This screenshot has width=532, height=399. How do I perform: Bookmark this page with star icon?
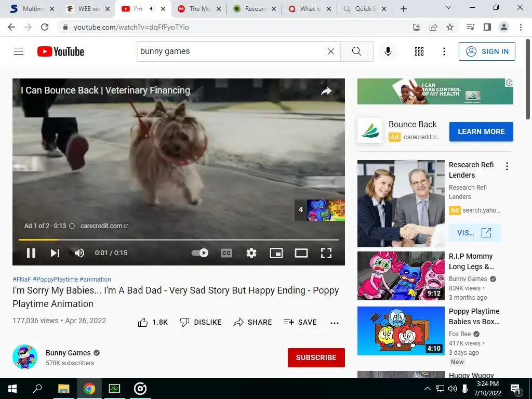(x=450, y=27)
